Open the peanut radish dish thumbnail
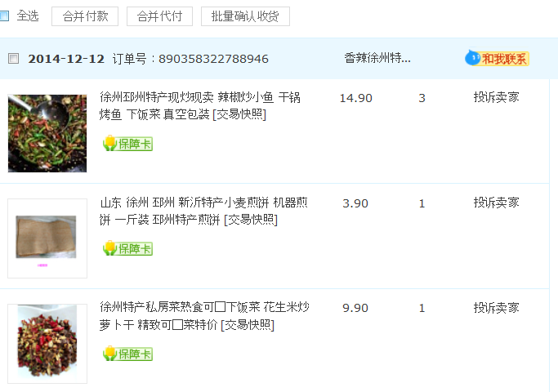Viewport: 558px width, 392px height. coord(47,344)
